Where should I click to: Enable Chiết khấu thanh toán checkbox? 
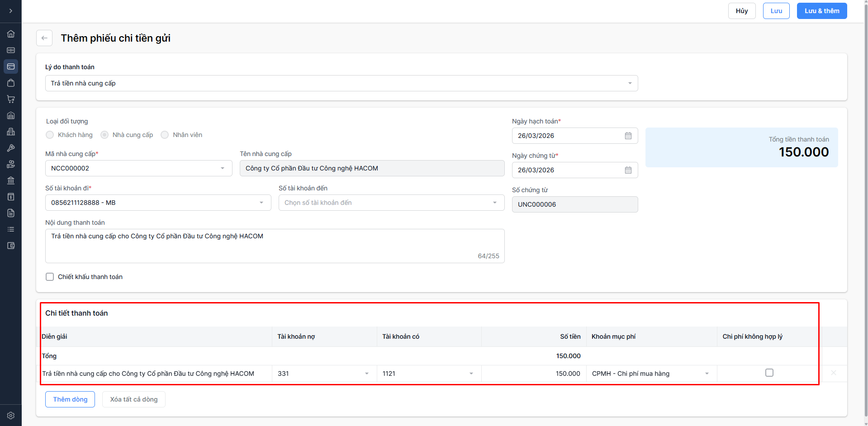[x=50, y=277]
